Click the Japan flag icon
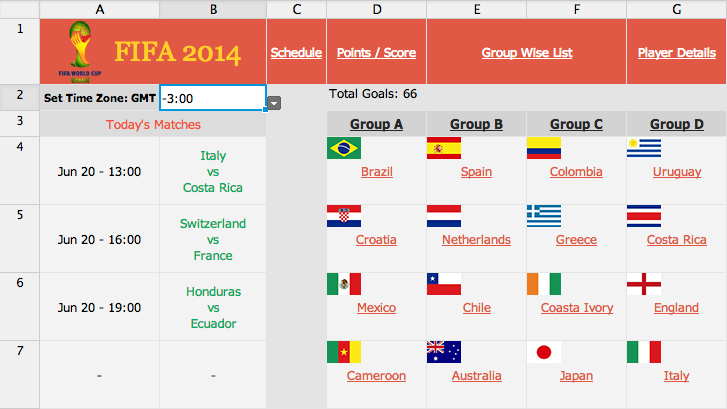727x409 pixels. 544,352
